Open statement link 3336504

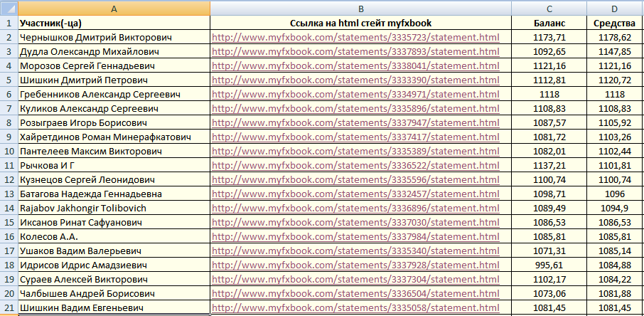click(x=355, y=293)
